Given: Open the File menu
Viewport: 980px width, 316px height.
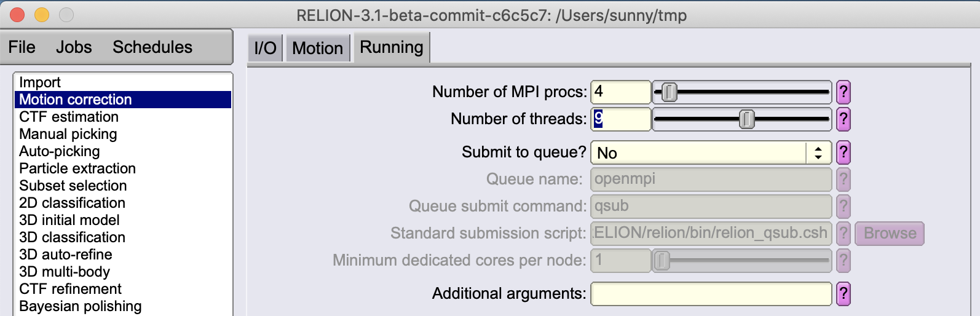Looking at the screenshot, I should click(22, 47).
